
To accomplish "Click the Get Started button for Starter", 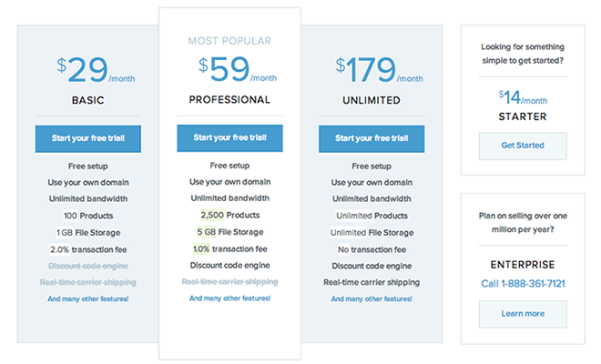I will (x=523, y=146).
